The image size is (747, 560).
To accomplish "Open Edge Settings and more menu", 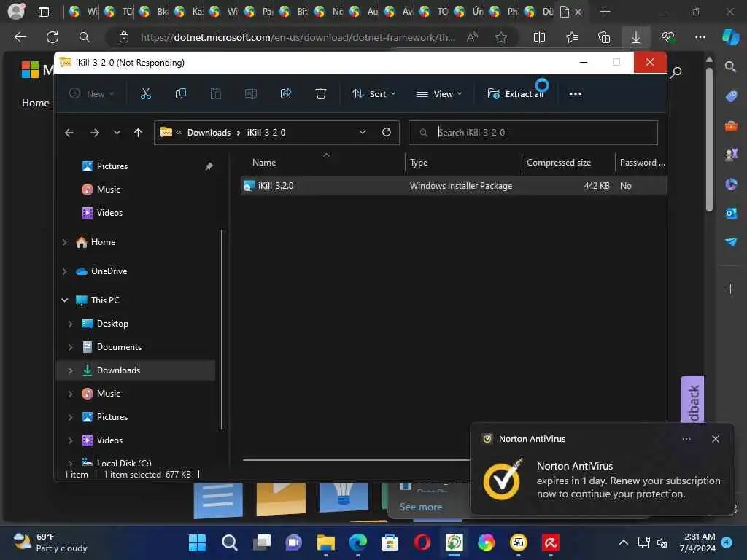I will (x=700, y=37).
